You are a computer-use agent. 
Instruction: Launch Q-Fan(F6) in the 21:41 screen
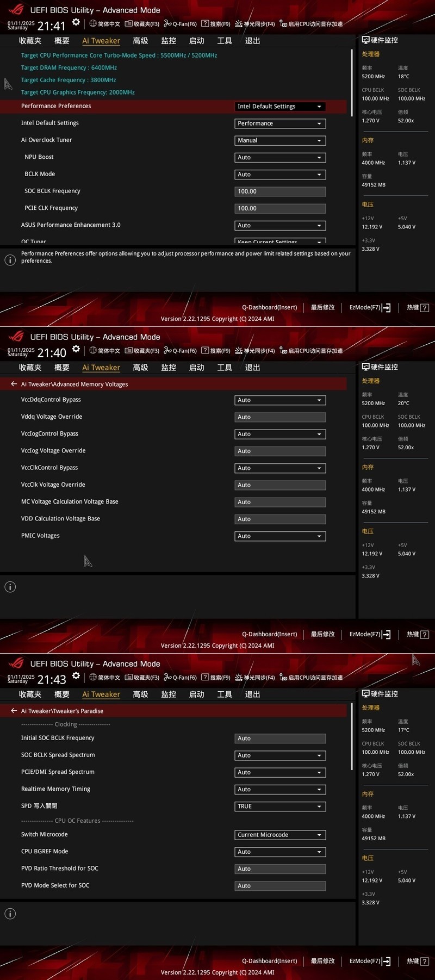(181, 24)
